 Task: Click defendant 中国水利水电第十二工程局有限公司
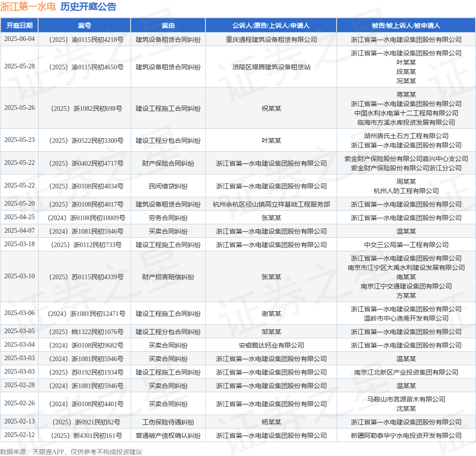coord(406,113)
